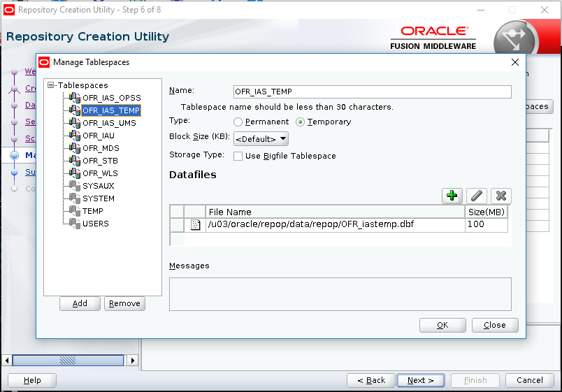Select the Temporary type radio button

pos(301,122)
